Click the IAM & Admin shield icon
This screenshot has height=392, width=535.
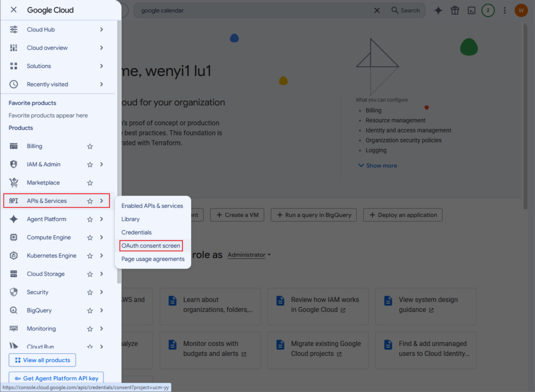[14, 164]
